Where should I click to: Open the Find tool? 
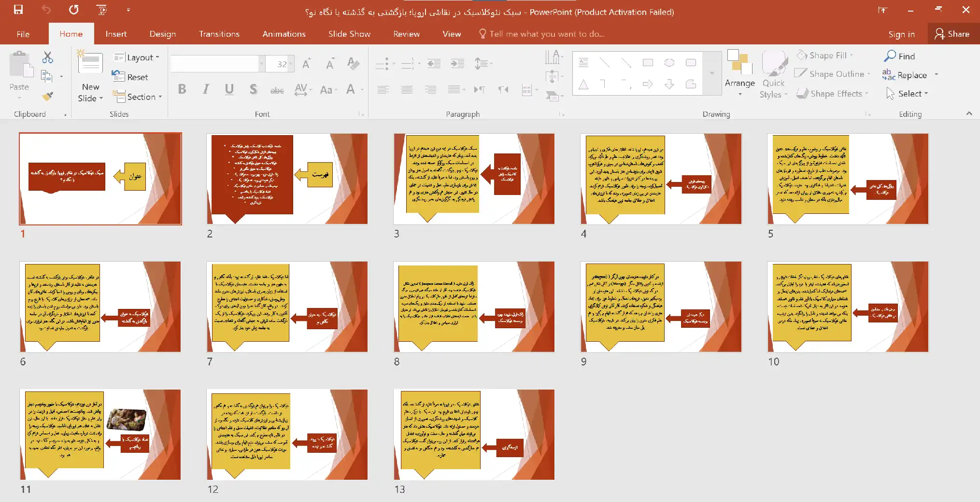click(899, 56)
